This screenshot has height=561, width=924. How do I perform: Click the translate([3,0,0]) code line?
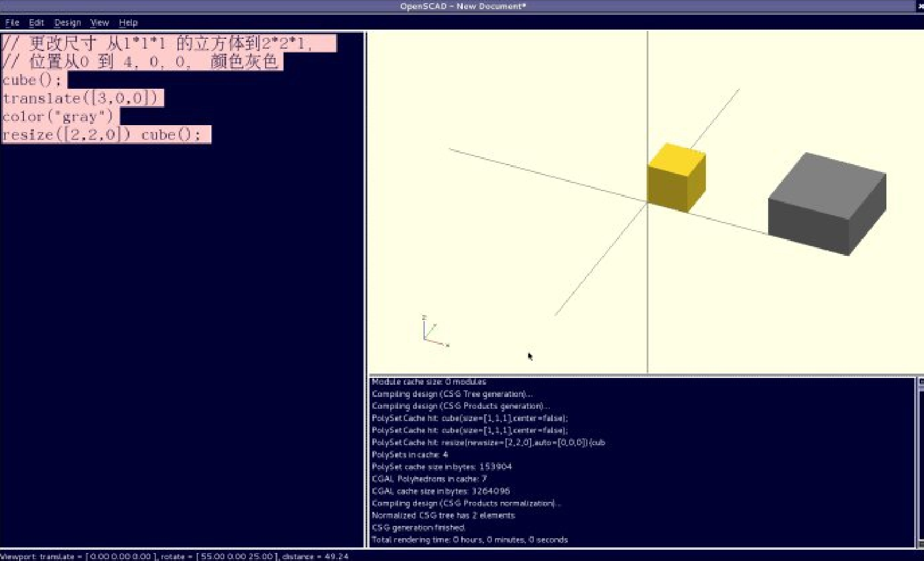tap(81, 99)
